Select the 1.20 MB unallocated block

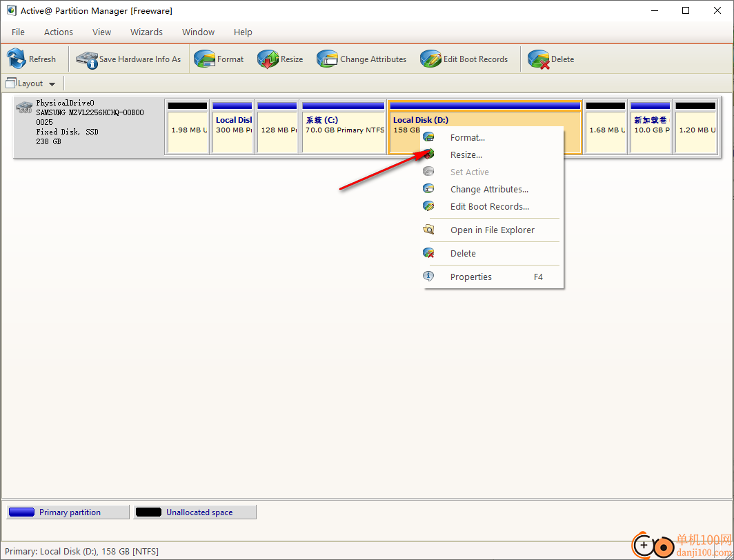[x=695, y=127]
